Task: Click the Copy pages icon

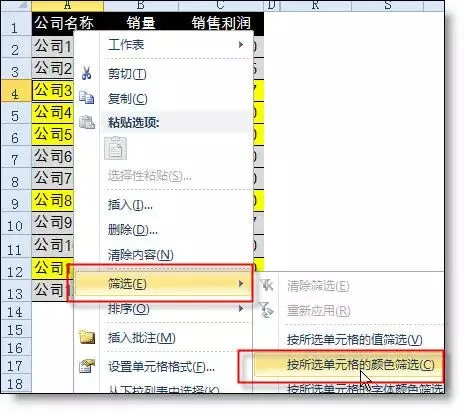Action: point(87,98)
